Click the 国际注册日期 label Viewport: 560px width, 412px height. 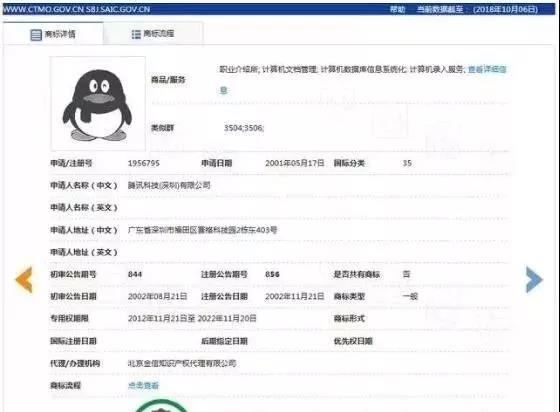(73, 341)
